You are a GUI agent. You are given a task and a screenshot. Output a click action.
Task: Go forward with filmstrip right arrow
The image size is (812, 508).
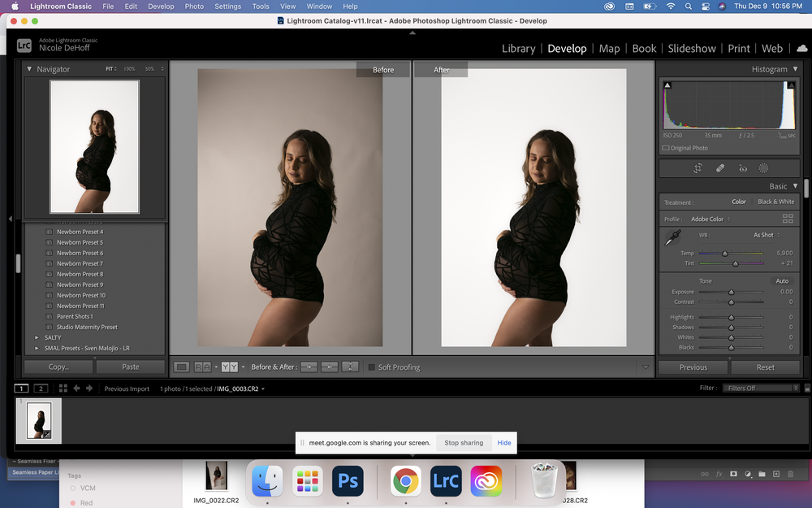[89, 389]
